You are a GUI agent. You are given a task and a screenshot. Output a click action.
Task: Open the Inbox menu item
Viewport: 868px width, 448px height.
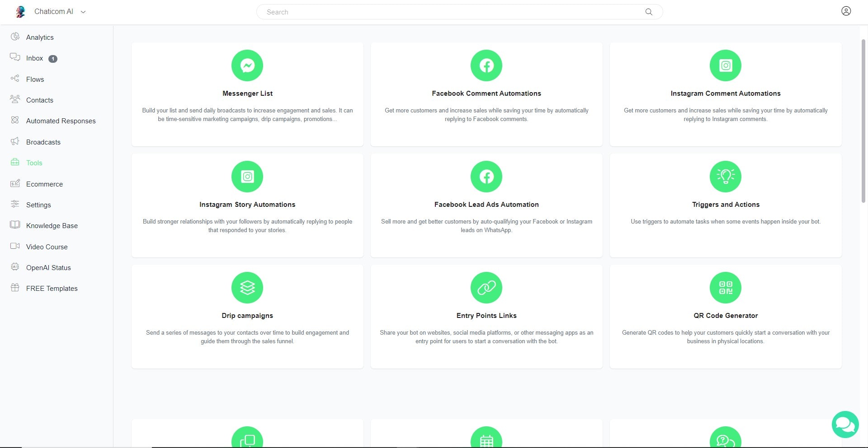coord(34,58)
